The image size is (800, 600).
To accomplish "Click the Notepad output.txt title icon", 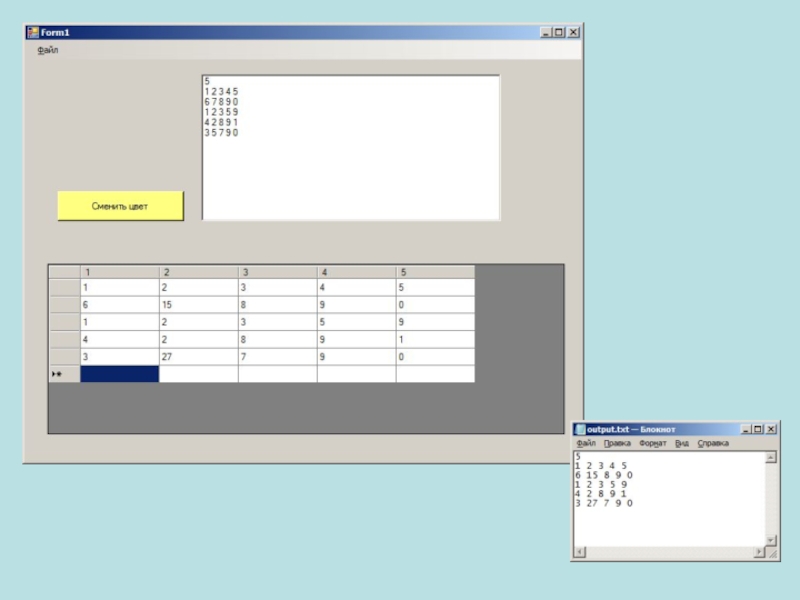I will 580,429.
